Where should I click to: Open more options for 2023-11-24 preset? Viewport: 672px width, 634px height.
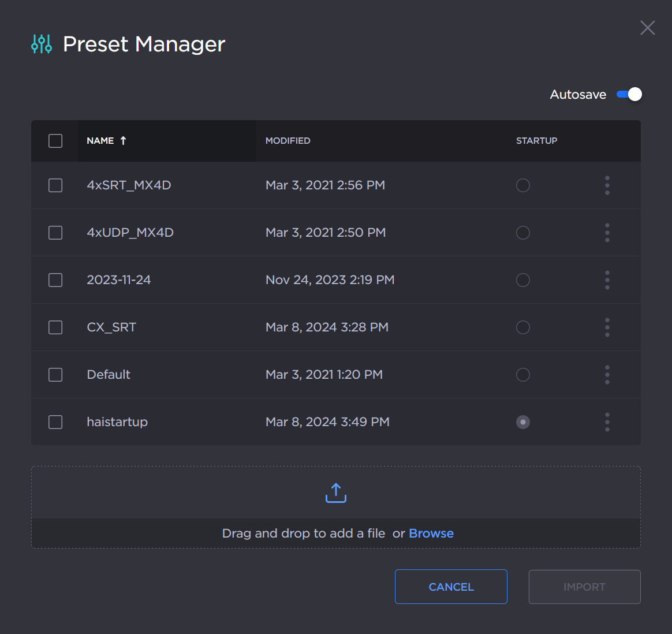[x=607, y=280]
